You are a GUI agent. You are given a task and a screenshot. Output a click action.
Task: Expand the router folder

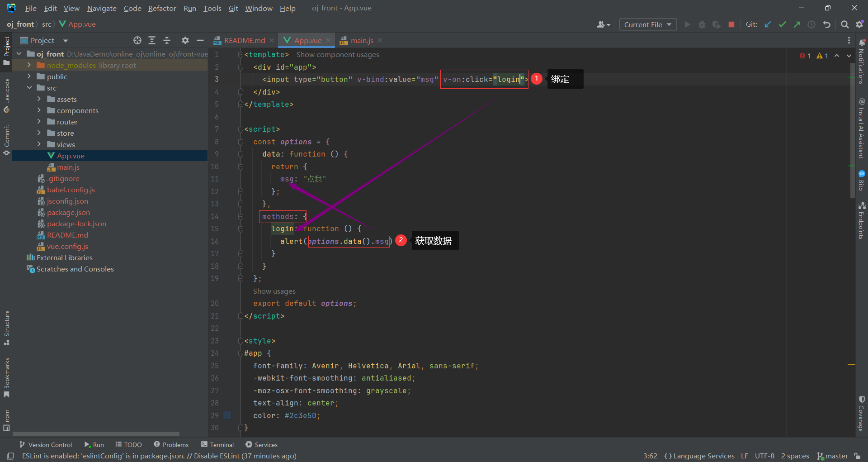(39, 122)
